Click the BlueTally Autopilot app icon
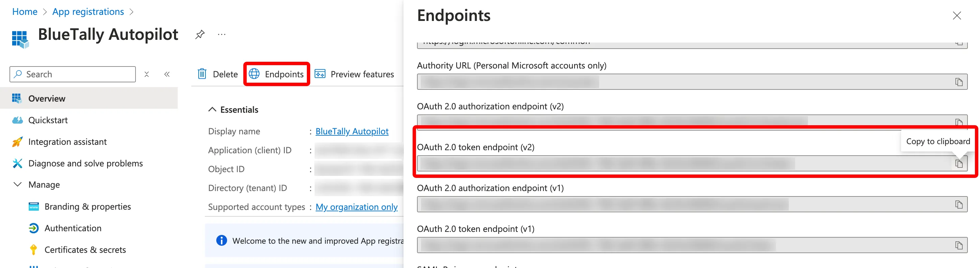 coord(20,39)
